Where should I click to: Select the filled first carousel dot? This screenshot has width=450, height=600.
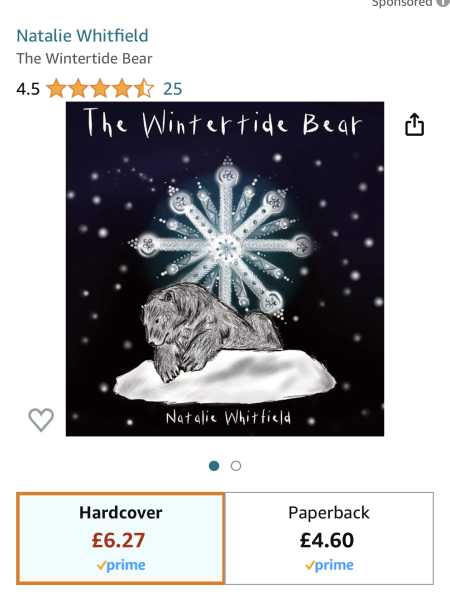(x=214, y=466)
